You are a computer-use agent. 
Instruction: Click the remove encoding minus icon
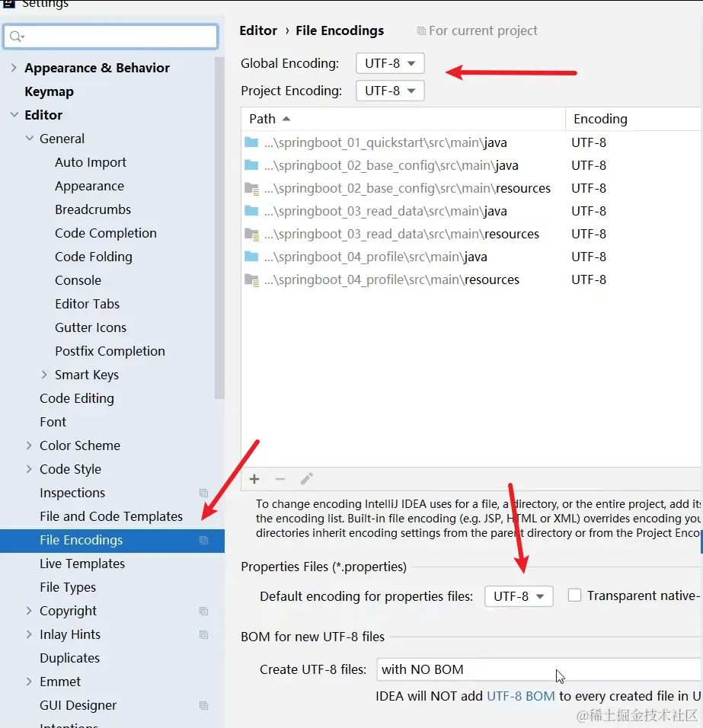[x=280, y=479]
